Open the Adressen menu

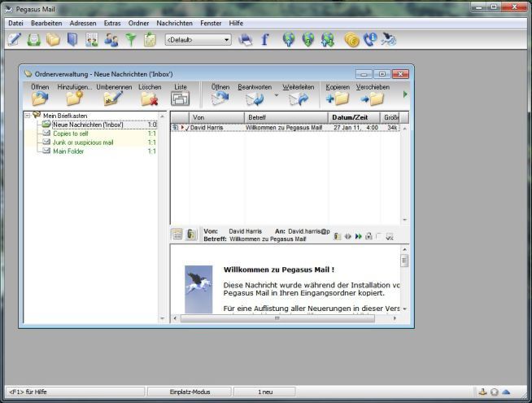[x=83, y=23]
